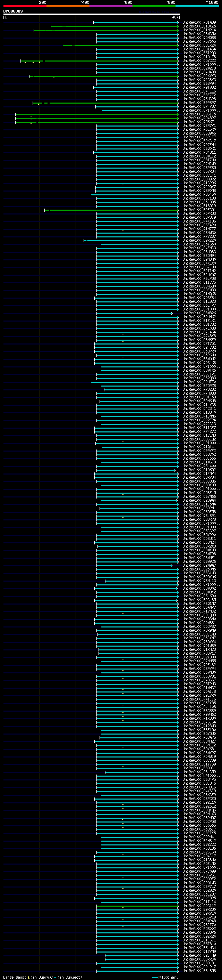Select the UniRef100_P35450 label
This screenshot has width=222, height=980.
(199, 194)
